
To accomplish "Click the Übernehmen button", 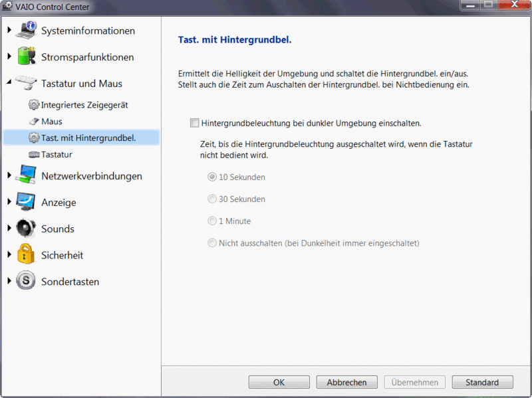I will tap(414, 383).
